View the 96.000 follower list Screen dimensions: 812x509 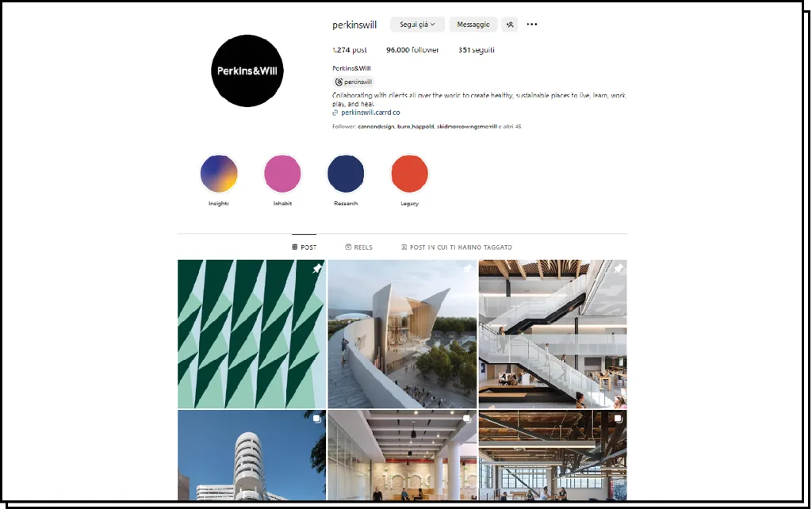tap(412, 50)
